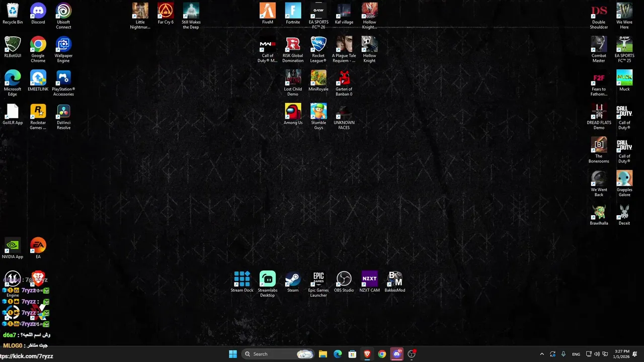This screenshot has height=362, width=644.
Task: Launch Lost Child Demo
Action: pyautogui.click(x=293, y=83)
